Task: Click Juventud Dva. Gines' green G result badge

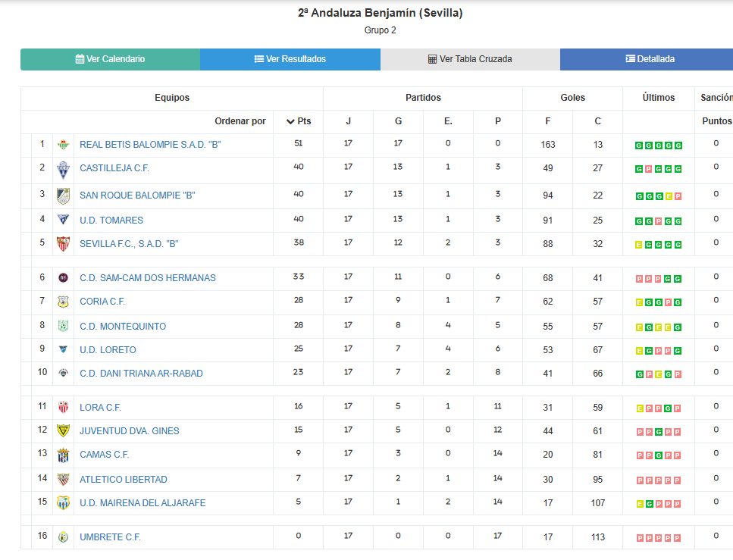Action: (659, 432)
